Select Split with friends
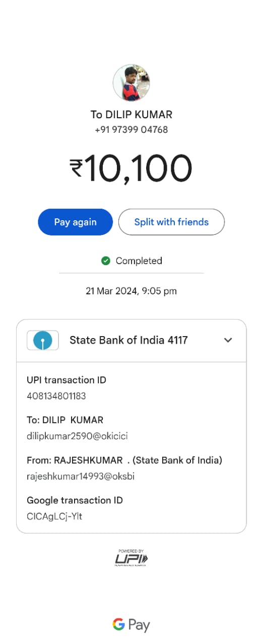263x644 pixels. tap(171, 222)
